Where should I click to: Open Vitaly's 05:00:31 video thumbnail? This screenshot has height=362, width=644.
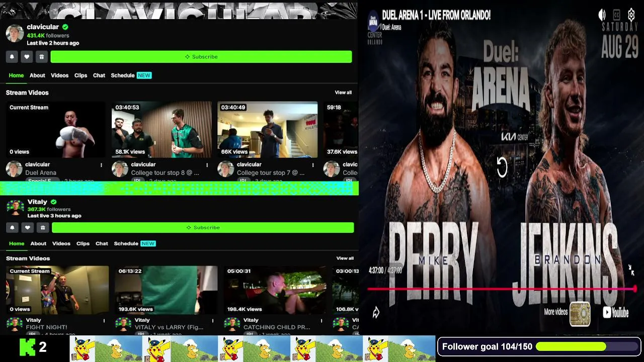[x=275, y=290]
